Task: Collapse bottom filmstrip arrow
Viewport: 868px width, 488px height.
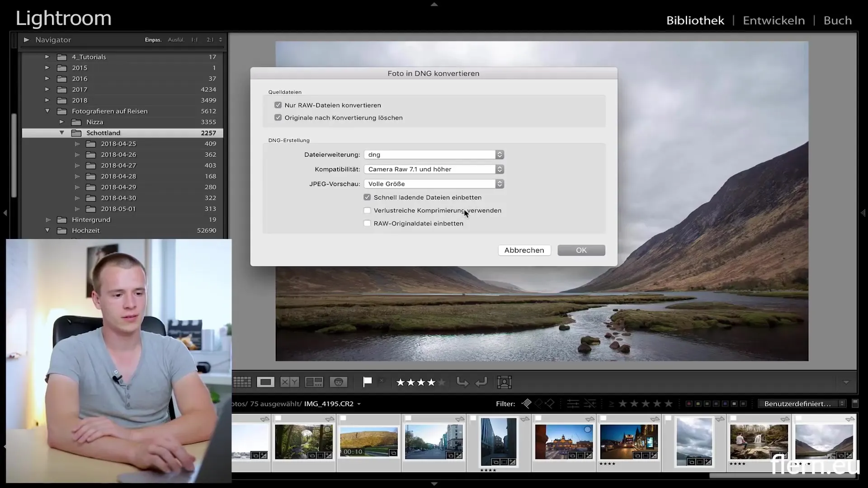Action: click(434, 484)
